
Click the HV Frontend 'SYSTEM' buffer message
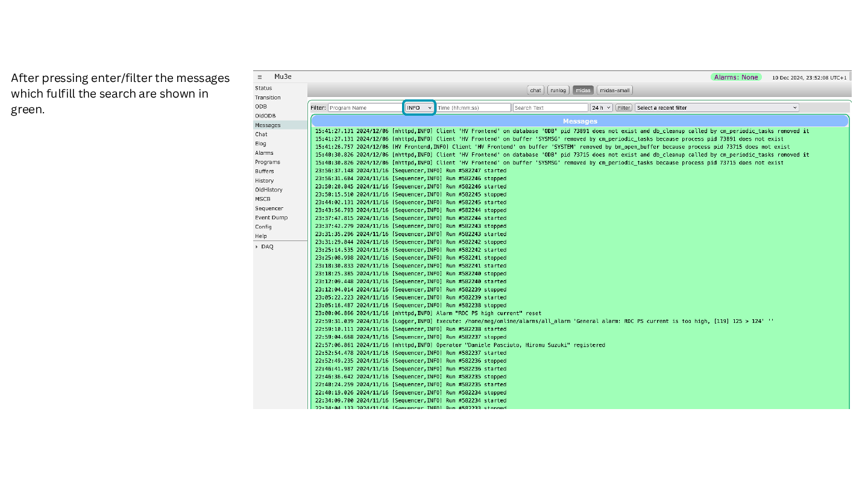coord(552,147)
